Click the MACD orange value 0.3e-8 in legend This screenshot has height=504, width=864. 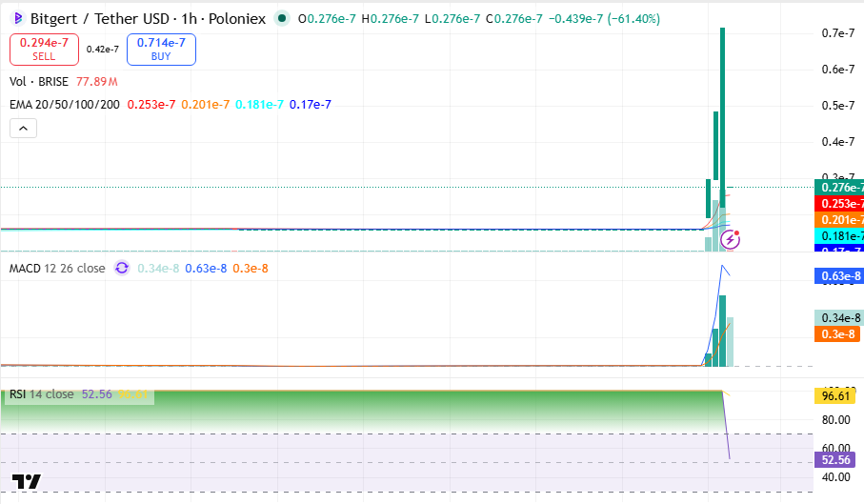click(x=251, y=269)
